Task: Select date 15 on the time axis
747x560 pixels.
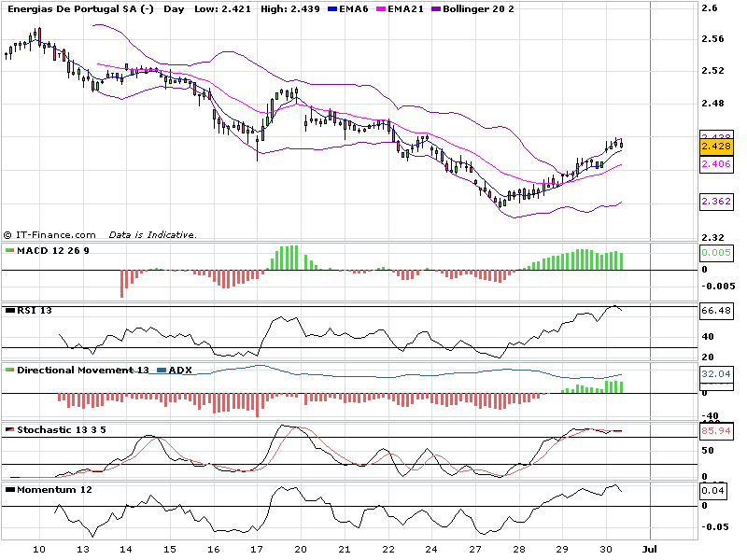Action: (x=170, y=550)
